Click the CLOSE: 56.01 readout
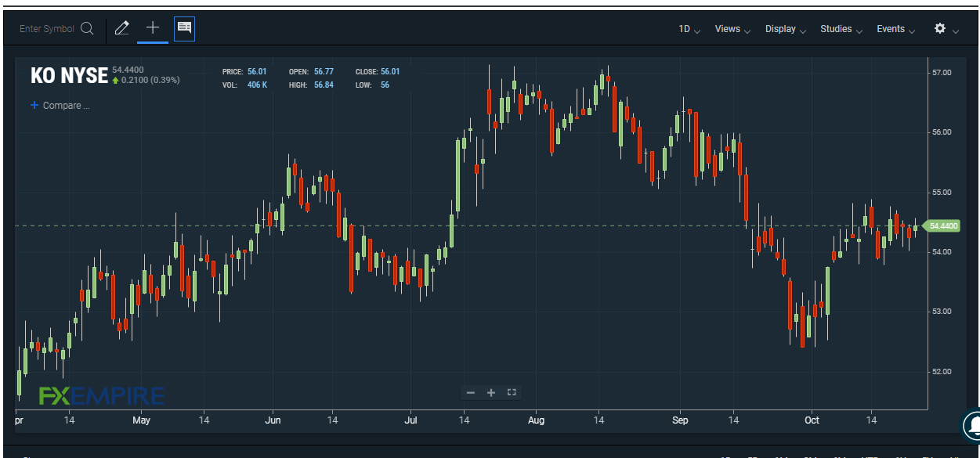 point(378,72)
